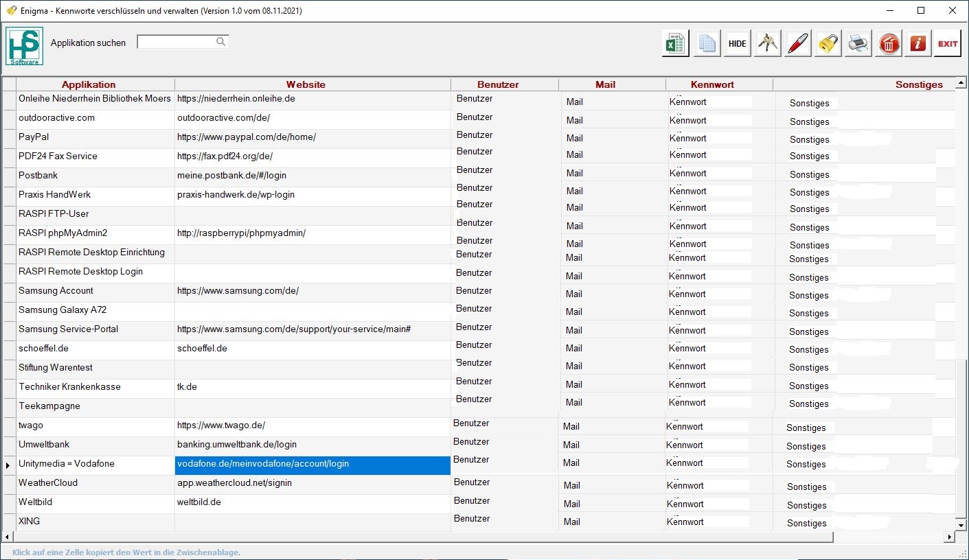Select the schoeffel.de application cell
The image size is (969, 560).
95,350
